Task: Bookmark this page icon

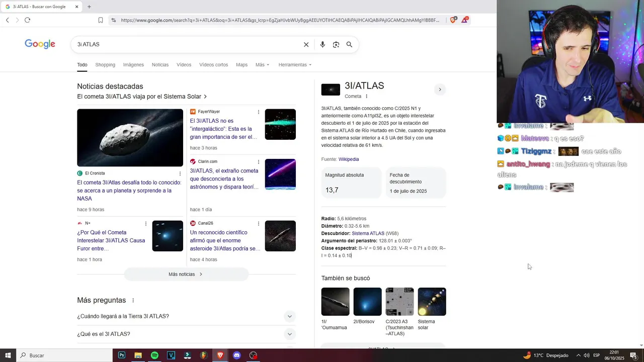Action: (101, 20)
